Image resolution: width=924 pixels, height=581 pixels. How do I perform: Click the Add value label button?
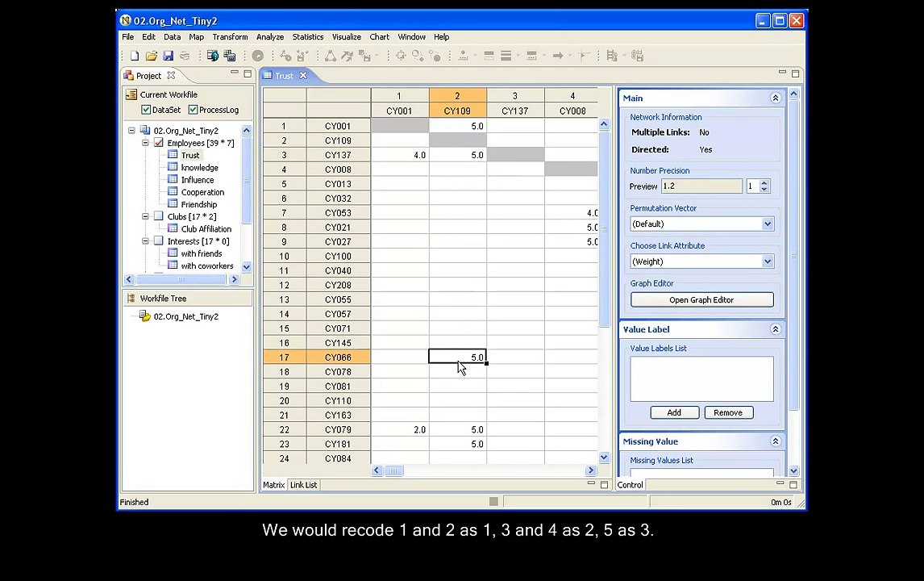pos(674,412)
